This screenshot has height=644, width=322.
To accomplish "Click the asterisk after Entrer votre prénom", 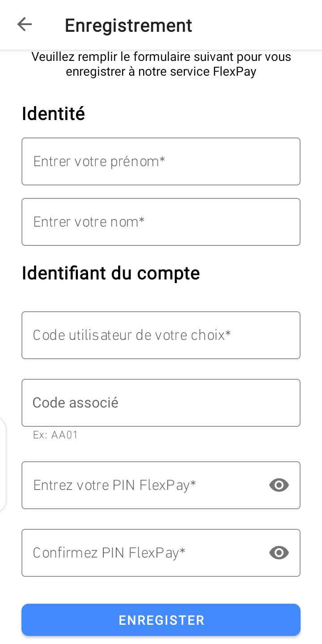I will (x=162, y=160).
